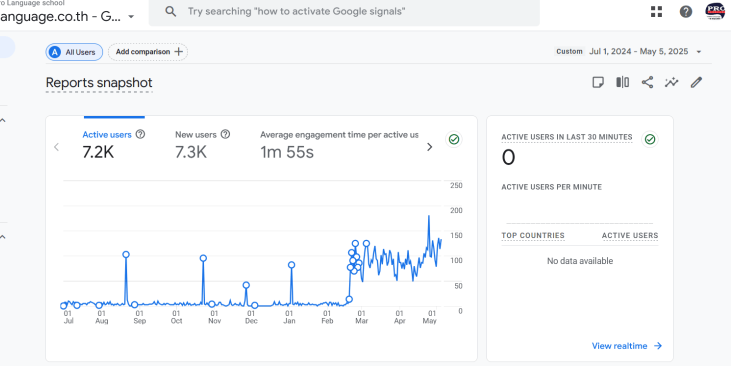Click Add comparison button
Viewport: 731px width, 366px height.
click(148, 52)
